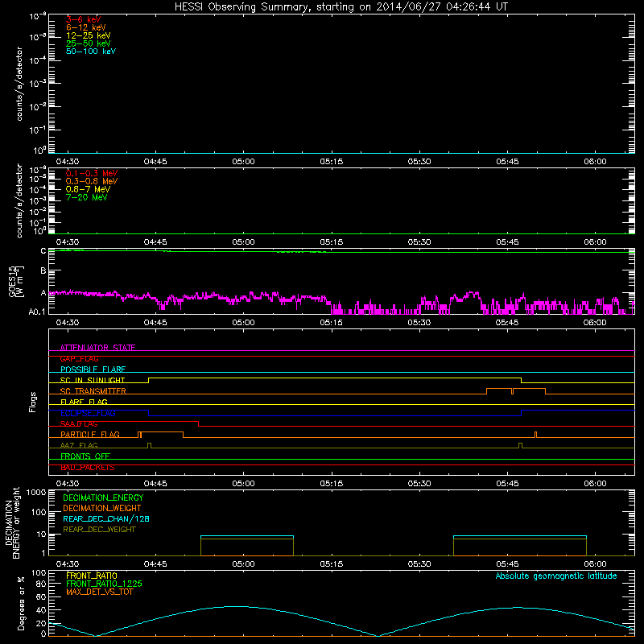This screenshot has height=644, width=644.
Task: Pick the '50-100 keV' legend label
Action: (91, 52)
